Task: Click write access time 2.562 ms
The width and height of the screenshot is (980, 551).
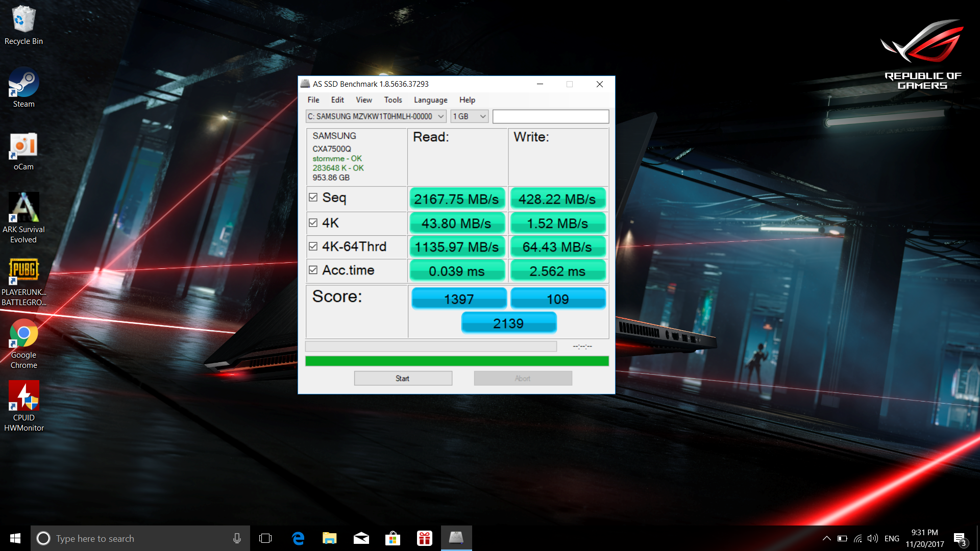Action: coord(557,271)
